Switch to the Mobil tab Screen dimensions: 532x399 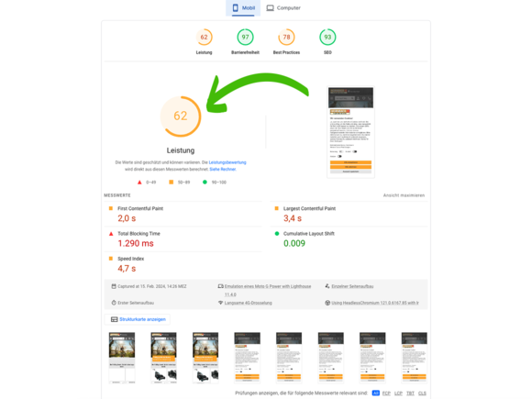point(243,8)
